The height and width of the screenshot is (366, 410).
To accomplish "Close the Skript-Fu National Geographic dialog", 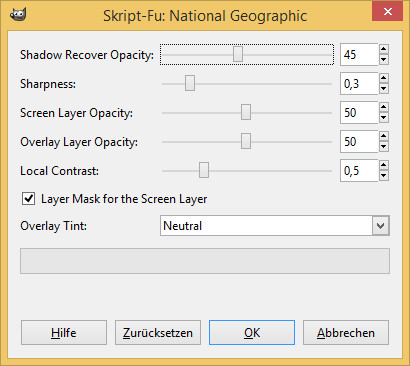I will (x=387, y=12).
